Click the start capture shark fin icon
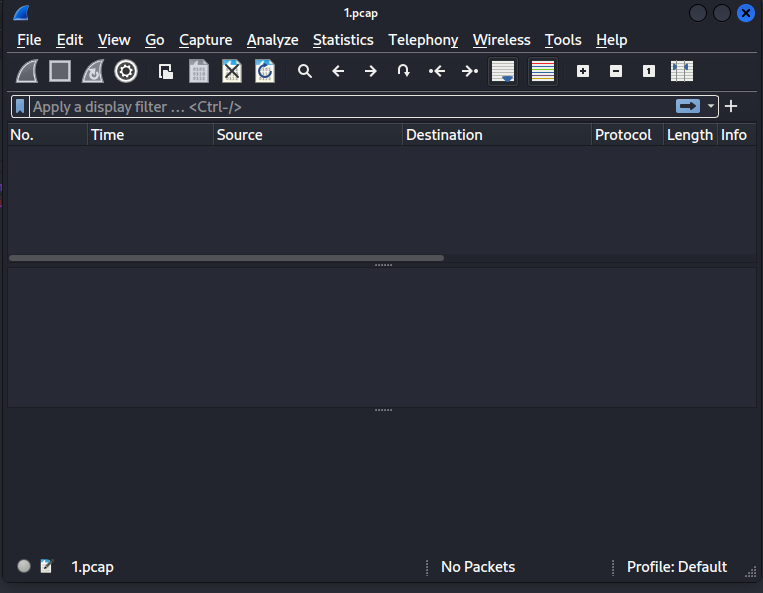Viewport: 763px width, 593px height. coord(27,71)
